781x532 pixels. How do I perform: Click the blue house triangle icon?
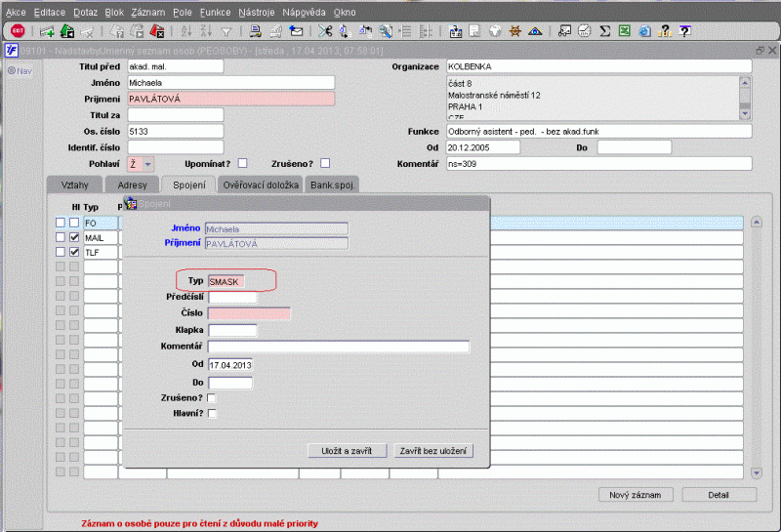tap(535, 31)
